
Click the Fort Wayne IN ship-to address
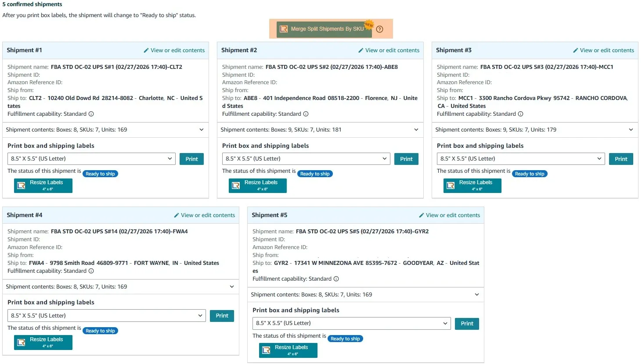[x=124, y=263]
